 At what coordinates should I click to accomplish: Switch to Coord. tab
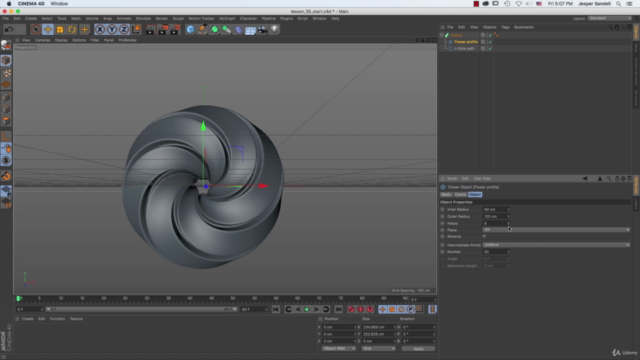(x=460, y=195)
